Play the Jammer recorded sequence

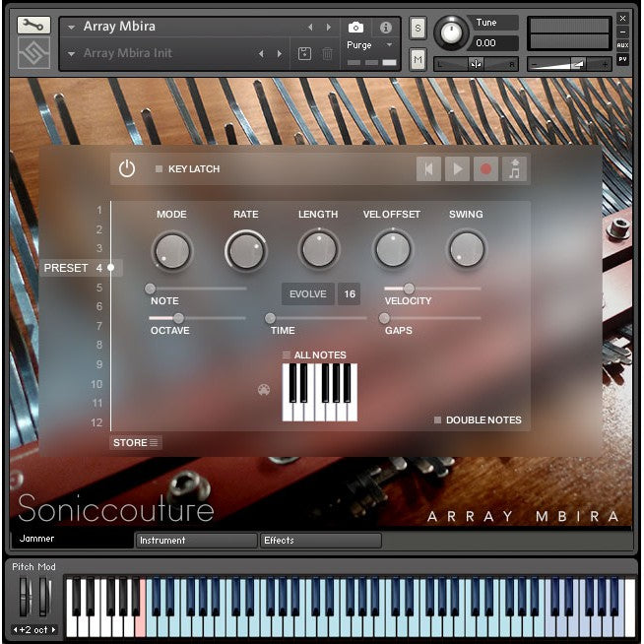click(457, 168)
